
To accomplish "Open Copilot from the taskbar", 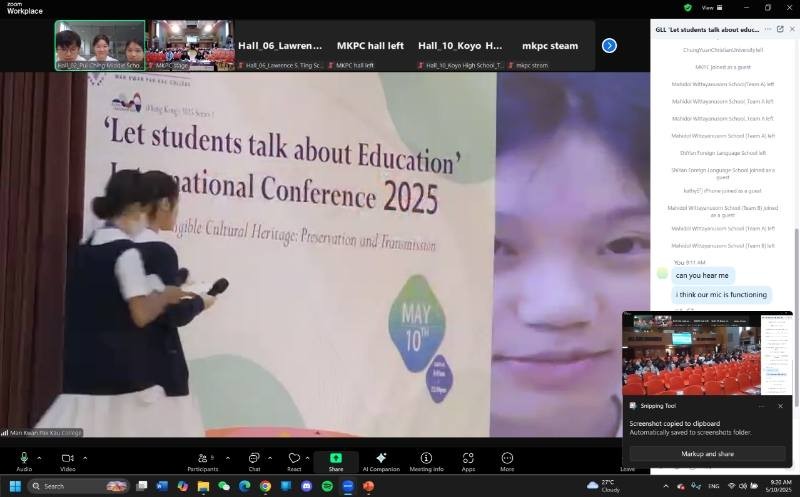I will click(183, 486).
